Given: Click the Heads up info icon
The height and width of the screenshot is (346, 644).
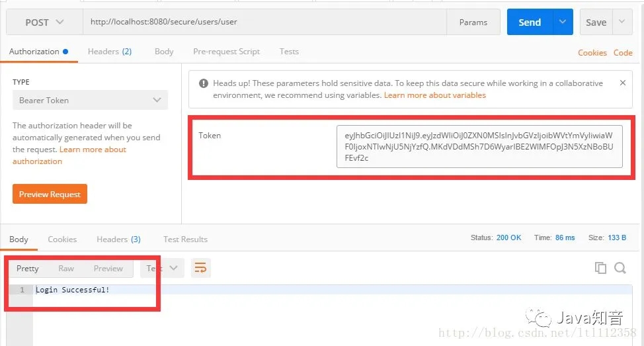Looking at the screenshot, I should 203,83.
